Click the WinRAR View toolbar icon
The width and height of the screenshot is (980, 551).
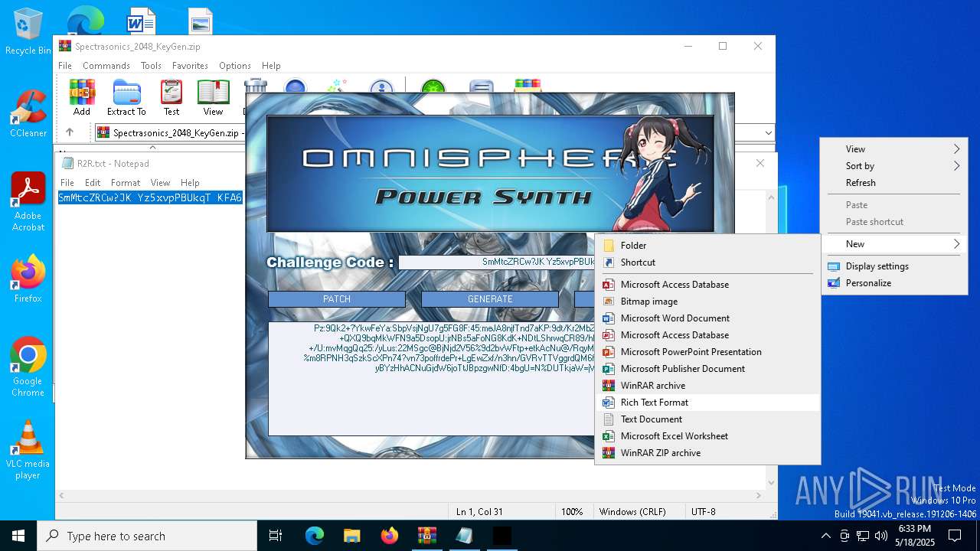213,97
